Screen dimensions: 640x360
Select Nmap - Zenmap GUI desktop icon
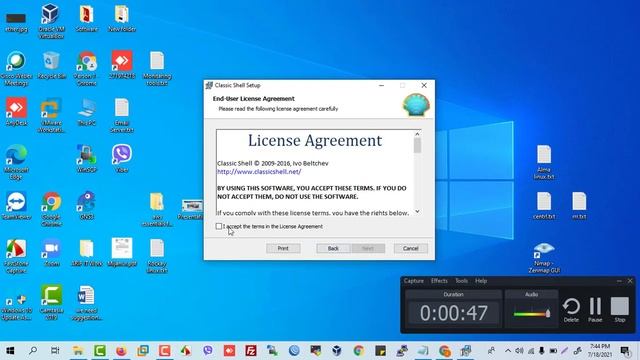(544, 257)
